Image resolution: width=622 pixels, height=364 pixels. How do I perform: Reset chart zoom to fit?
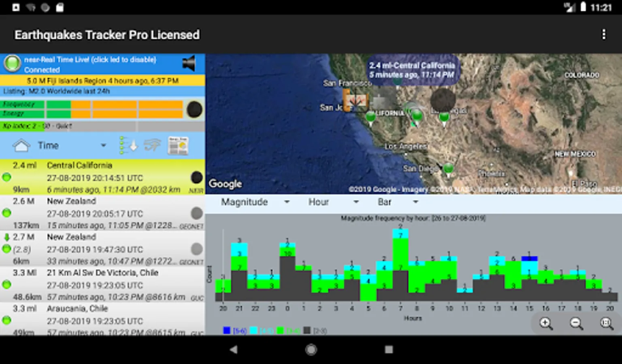[x=606, y=323]
